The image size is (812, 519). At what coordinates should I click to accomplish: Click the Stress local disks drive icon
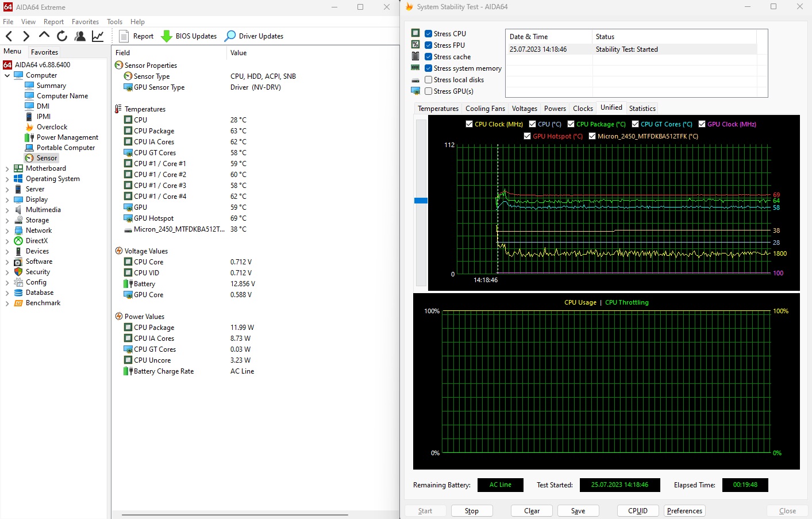pyautogui.click(x=415, y=80)
